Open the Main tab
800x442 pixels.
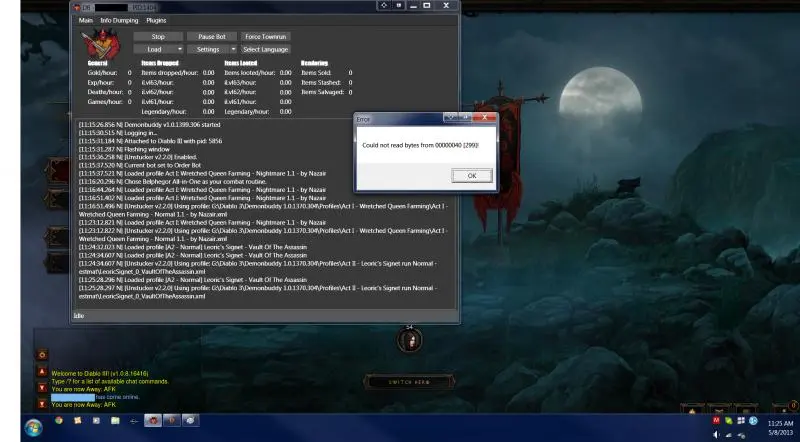pos(86,20)
